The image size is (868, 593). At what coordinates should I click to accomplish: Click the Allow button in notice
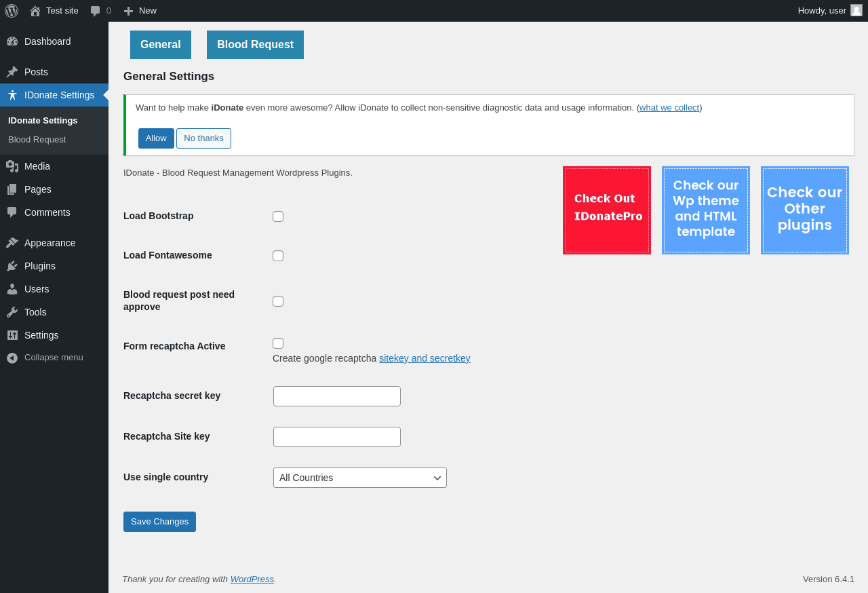tap(156, 138)
